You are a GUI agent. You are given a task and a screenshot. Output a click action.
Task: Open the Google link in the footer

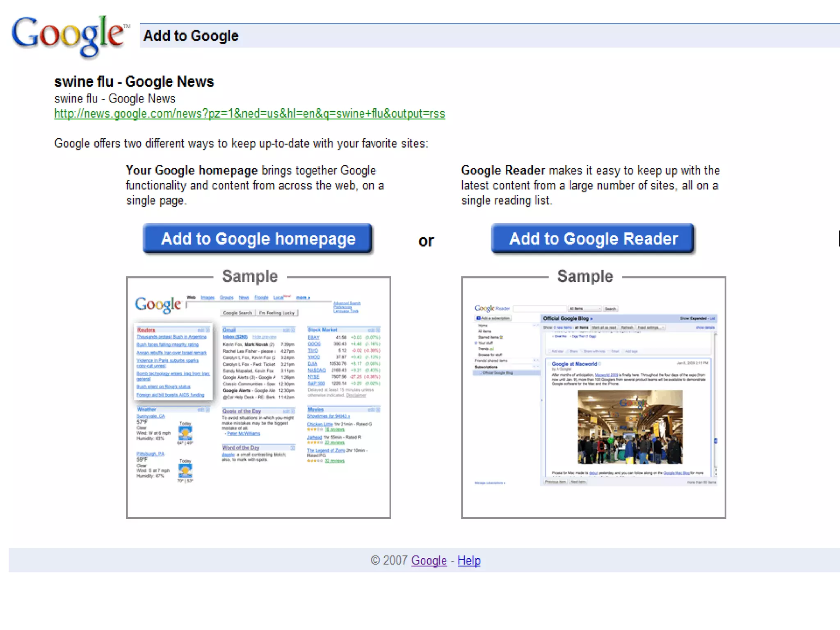coord(429,560)
